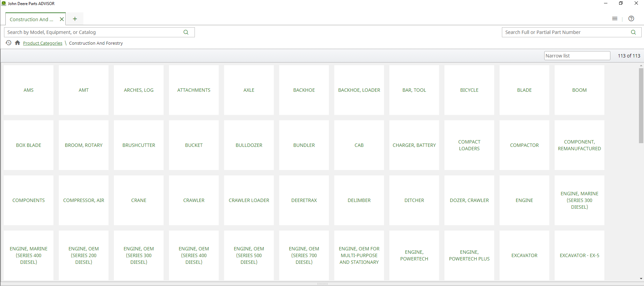This screenshot has height=286, width=644.
Task: Choose ENGINE, OEM (SERIES 400 DIESEL) tile
Action: click(194, 255)
